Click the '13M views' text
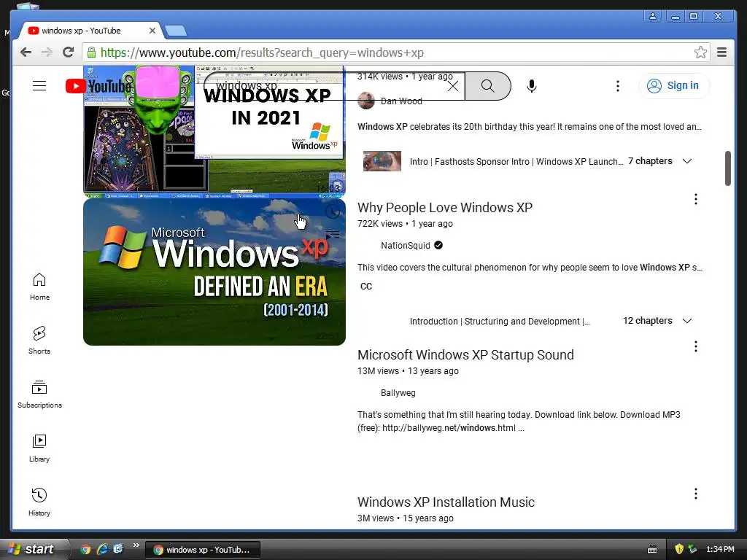 pos(378,371)
